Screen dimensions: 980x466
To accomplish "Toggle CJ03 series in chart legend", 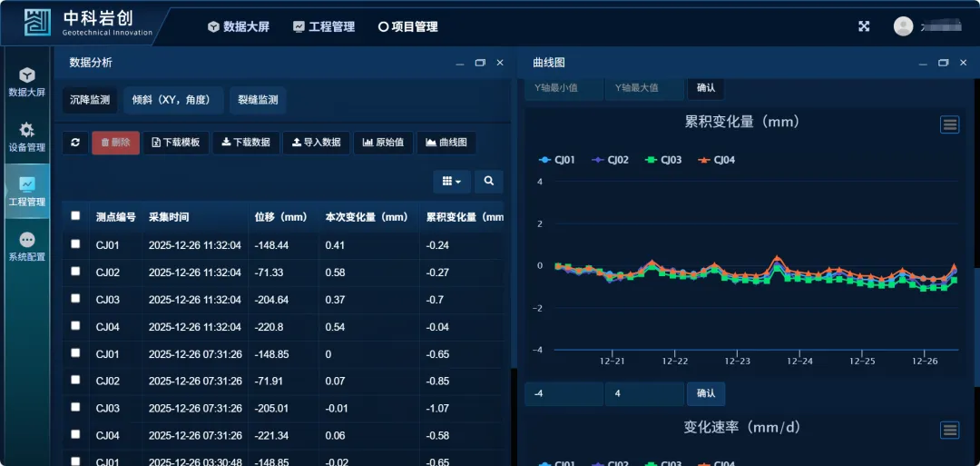I will pos(662,160).
